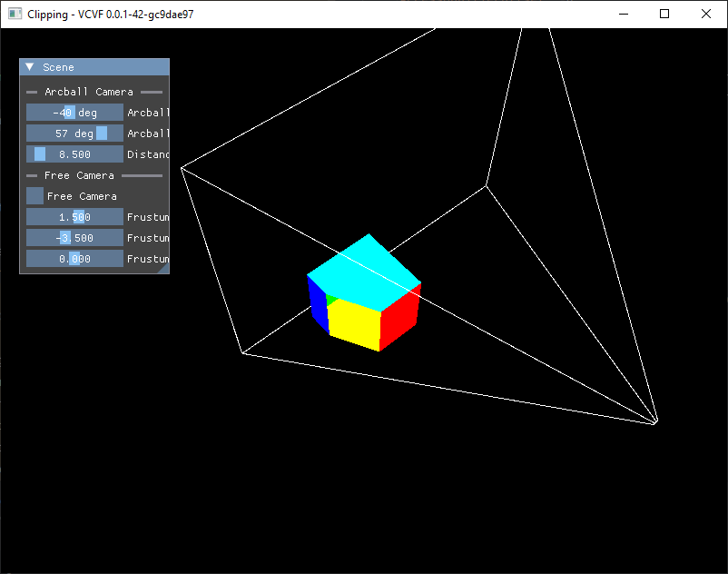Close the Clipping window
The height and width of the screenshot is (574, 728).
click(x=705, y=14)
